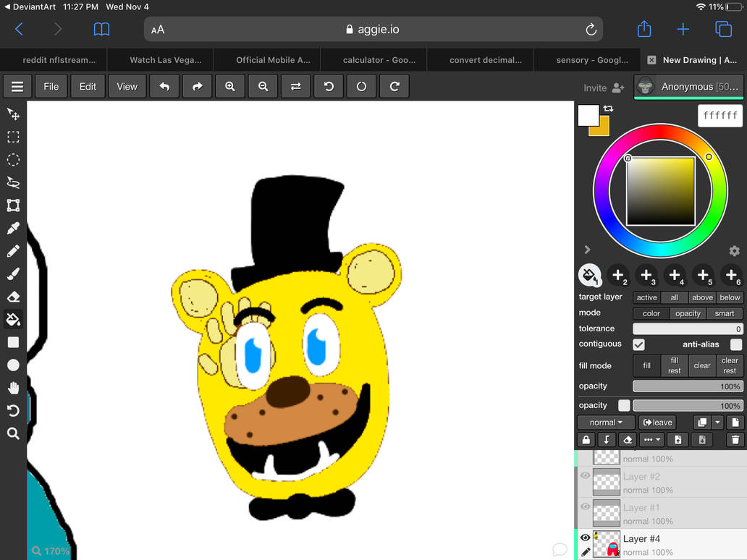Show Layer #1 with eye icon
The image size is (747, 560).
point(586,506)
